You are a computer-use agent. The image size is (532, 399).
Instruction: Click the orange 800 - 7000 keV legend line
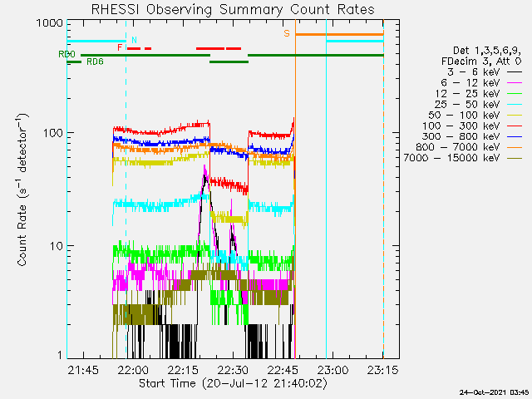[515, 147]
